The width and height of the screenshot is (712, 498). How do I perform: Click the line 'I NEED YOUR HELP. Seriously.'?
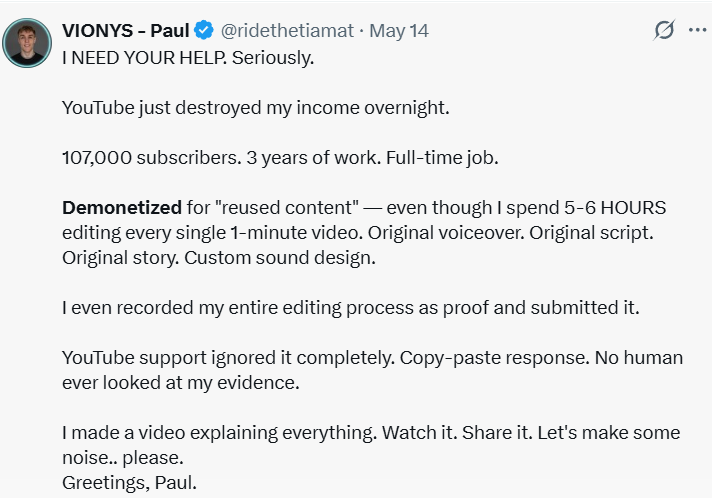tap(188, 58)
